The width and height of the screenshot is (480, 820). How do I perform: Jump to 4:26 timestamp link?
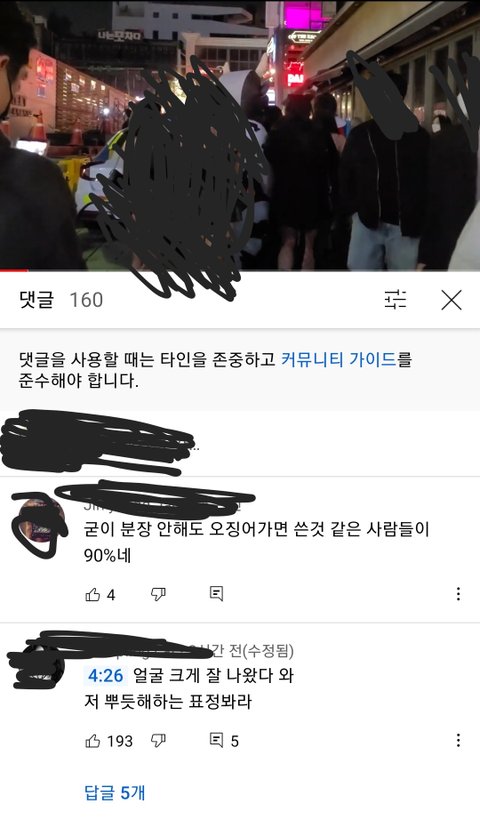tap(105, 676)
